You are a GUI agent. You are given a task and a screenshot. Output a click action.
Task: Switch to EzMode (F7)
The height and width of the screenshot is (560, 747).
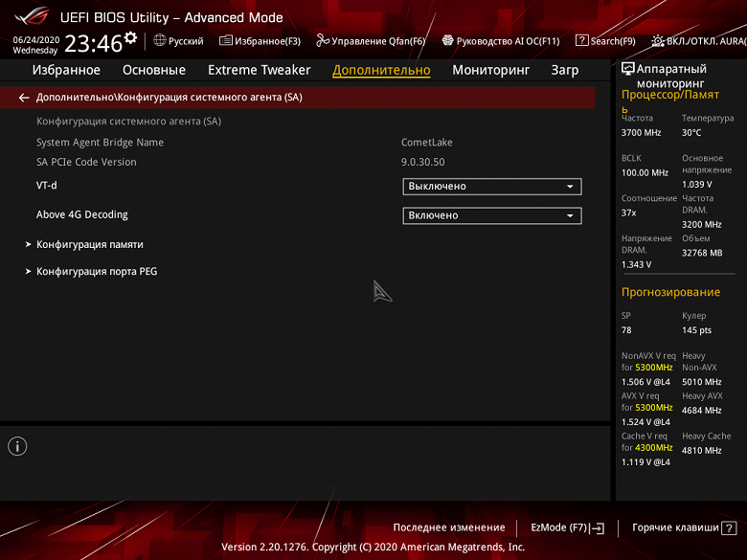[x=567, y=527]
